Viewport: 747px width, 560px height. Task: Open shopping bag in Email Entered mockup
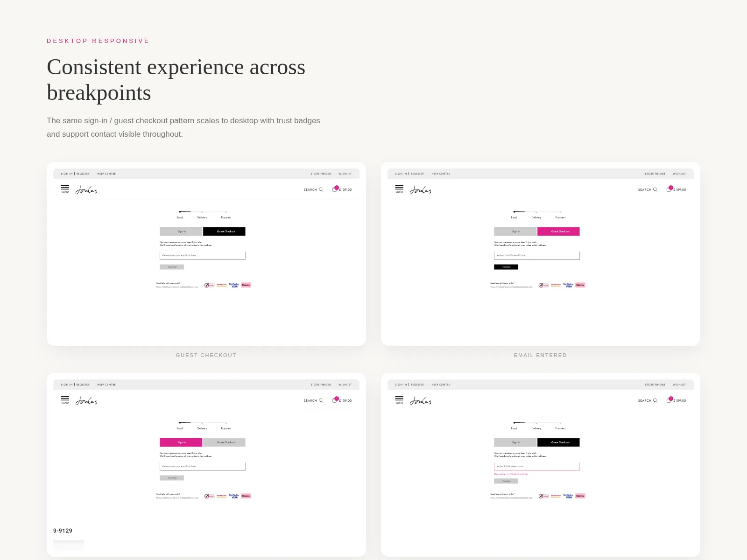point(669,189)
